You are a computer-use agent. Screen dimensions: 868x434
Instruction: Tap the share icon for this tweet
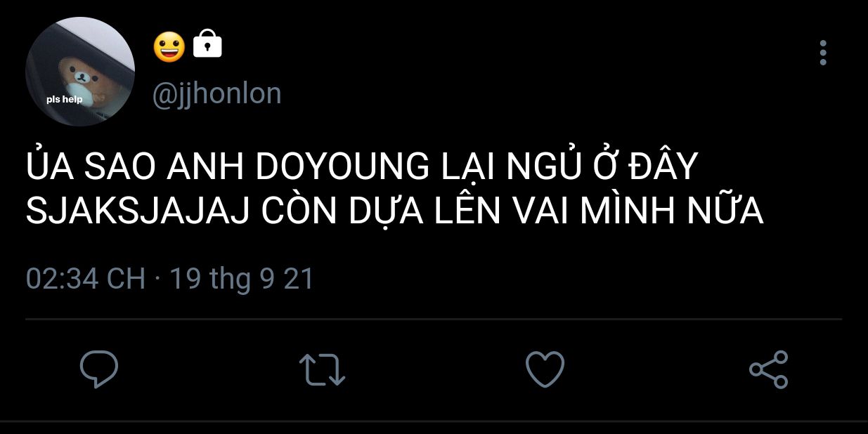(x=769, y=369)
